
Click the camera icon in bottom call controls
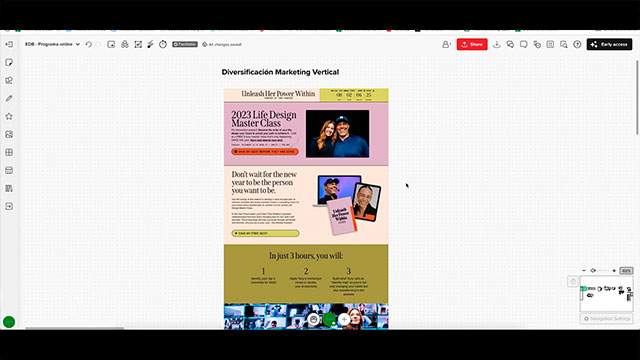click(313, 320)
